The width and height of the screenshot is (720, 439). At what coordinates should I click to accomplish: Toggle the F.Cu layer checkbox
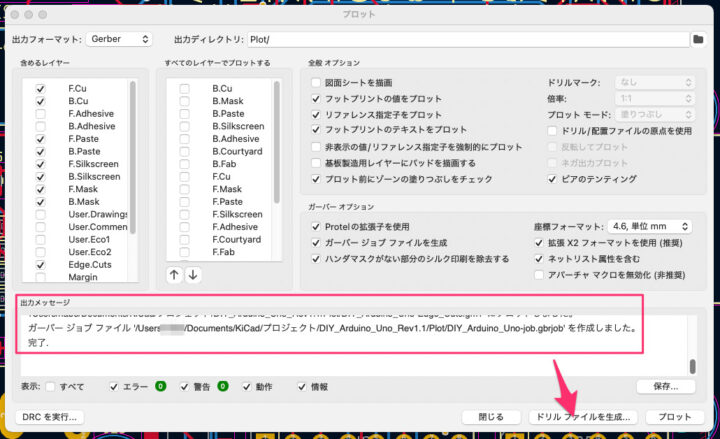[41, 88]
